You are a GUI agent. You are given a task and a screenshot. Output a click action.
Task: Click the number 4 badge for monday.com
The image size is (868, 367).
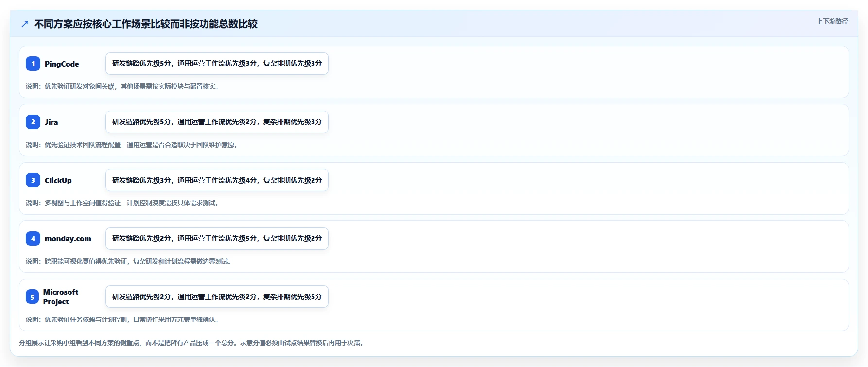click(x=33, y=238)
